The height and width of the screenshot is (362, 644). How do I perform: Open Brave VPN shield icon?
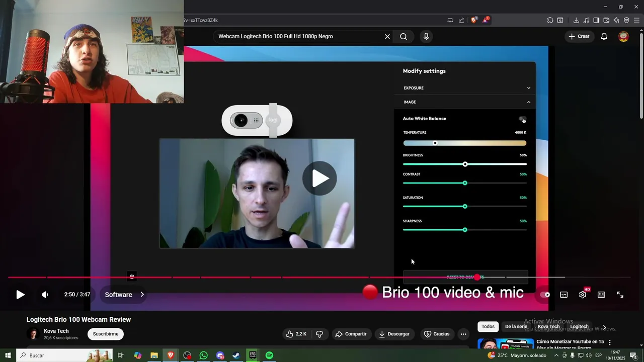626,20
